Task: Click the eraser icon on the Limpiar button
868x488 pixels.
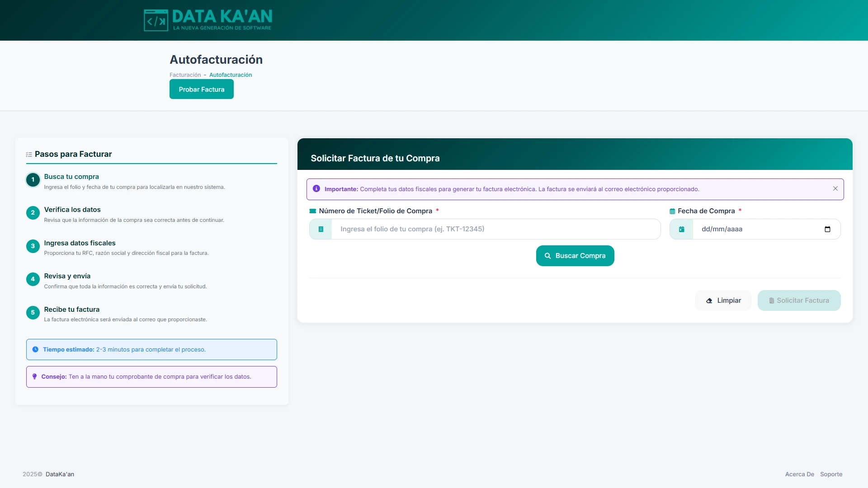Action: click(x=710, y=300)
